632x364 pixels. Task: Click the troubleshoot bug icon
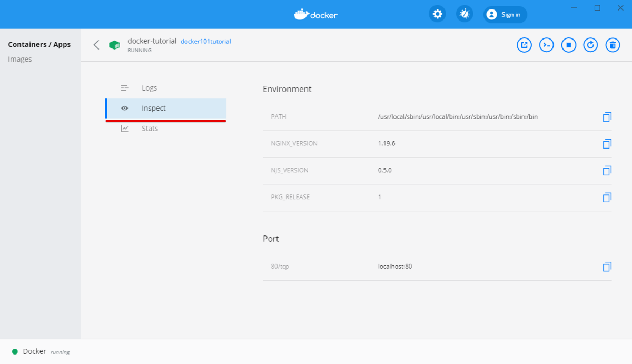(465, 14)
